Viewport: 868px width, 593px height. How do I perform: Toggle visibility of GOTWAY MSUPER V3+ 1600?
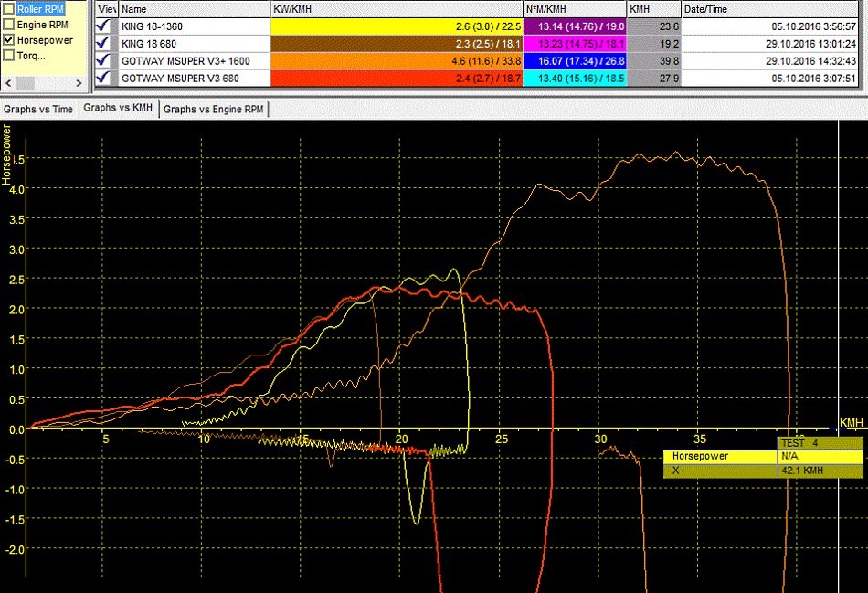click(103, 60)
